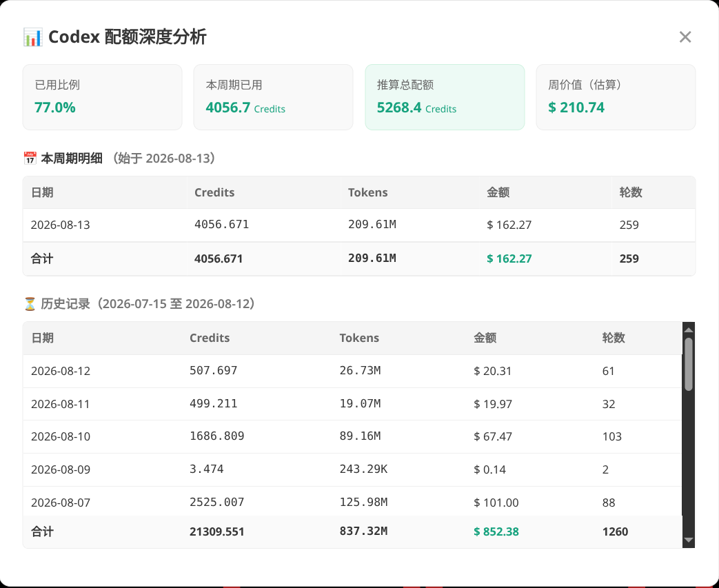
Task: Click the 209.61M tokens cell for 2026-08-13
Action: pyautogui.click(x=372, y=225)
